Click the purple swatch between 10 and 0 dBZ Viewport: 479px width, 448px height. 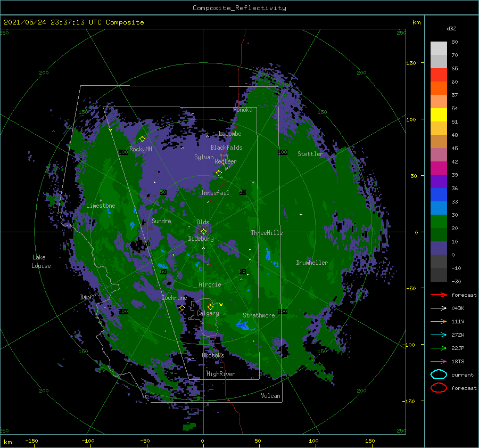pos(439,248)
